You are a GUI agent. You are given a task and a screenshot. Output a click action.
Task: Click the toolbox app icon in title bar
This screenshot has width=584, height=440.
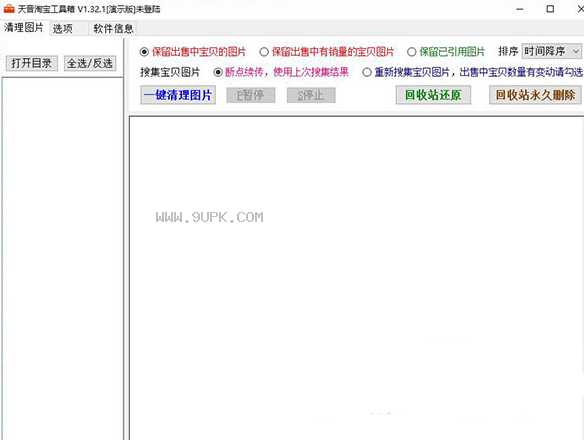pyautogui.click(x=9, y=9)
